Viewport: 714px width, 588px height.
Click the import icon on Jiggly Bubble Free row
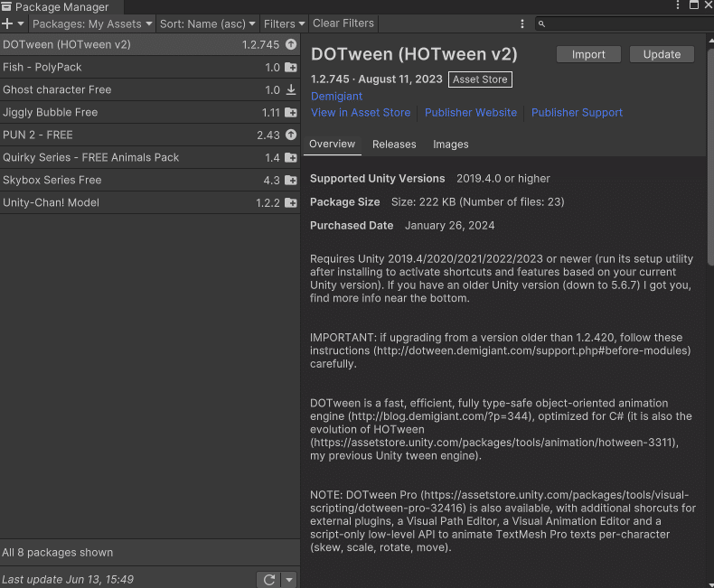pyautogui.click(x=291, y=112)
